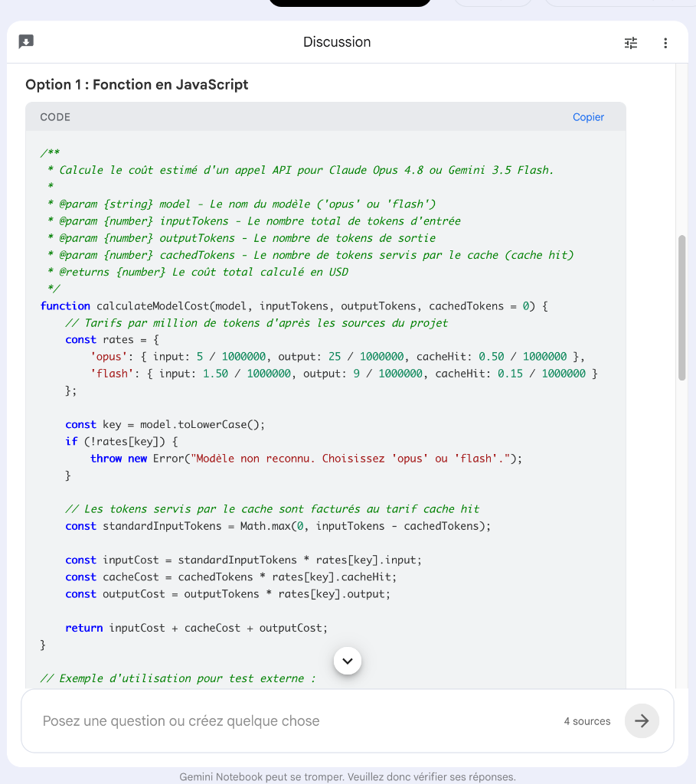Viewport: 696px width, 784px height.
Task: Click the '@returns {number}' comment line
Action: coord(198,272)
